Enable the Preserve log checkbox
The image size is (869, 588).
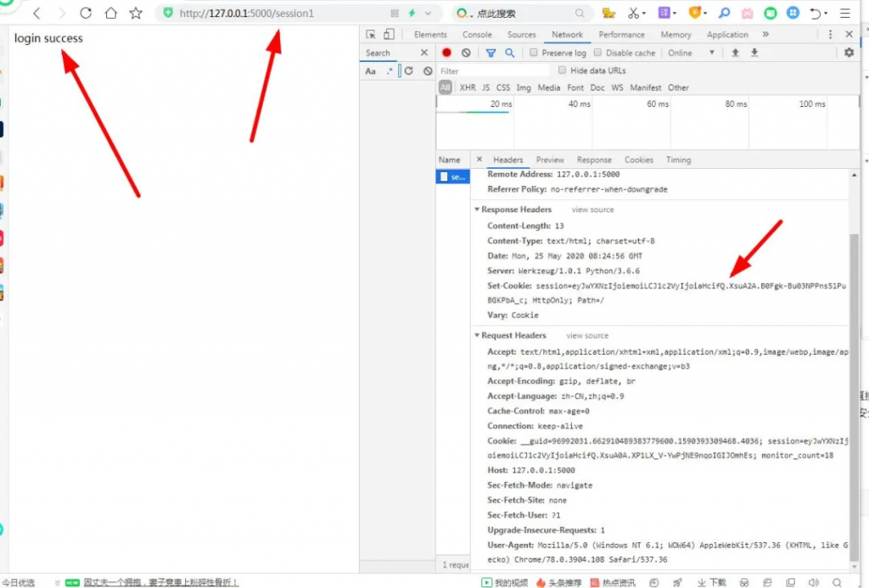click(534, 53)
